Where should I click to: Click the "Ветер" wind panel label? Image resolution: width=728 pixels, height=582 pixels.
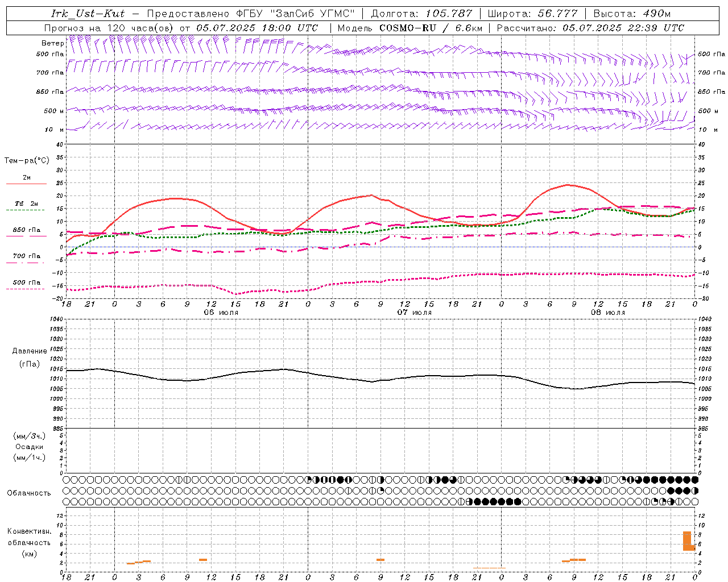point(52,43)
